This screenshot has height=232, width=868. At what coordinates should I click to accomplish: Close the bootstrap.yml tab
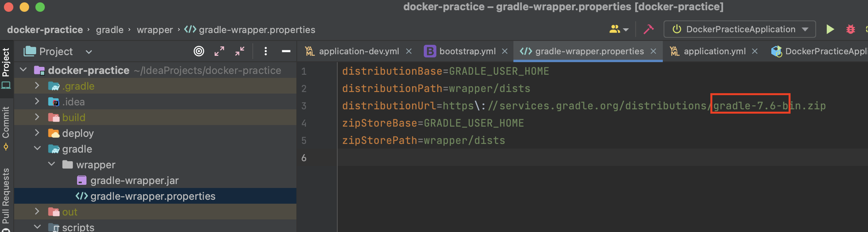pos(505,52)
